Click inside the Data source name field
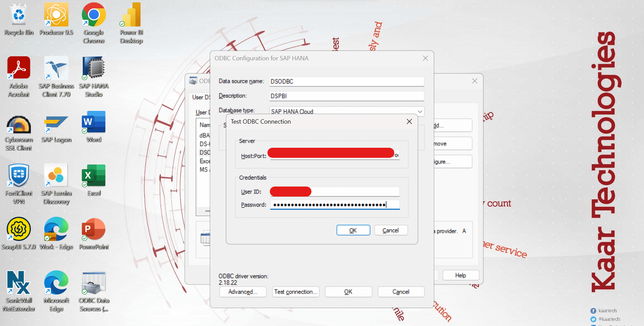This screenshot has height=326, width=644. point(346,81)
